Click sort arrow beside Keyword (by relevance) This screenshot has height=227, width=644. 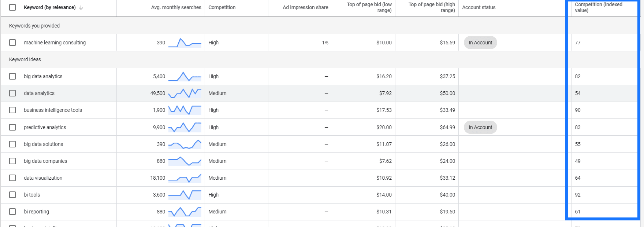click(x=81, y=8)
